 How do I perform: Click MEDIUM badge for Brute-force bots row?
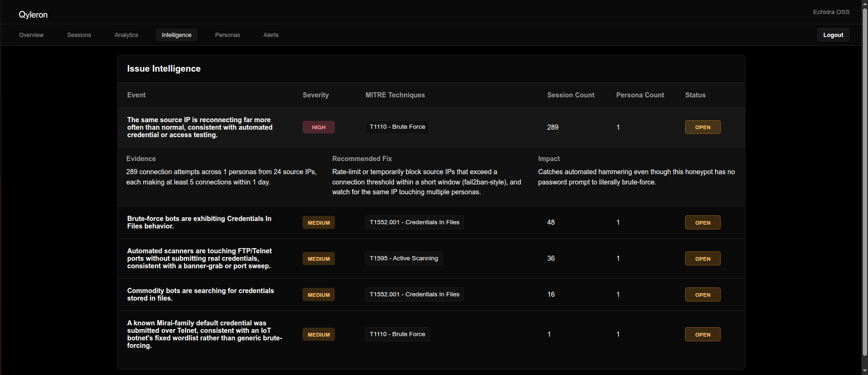click(318, 223)
